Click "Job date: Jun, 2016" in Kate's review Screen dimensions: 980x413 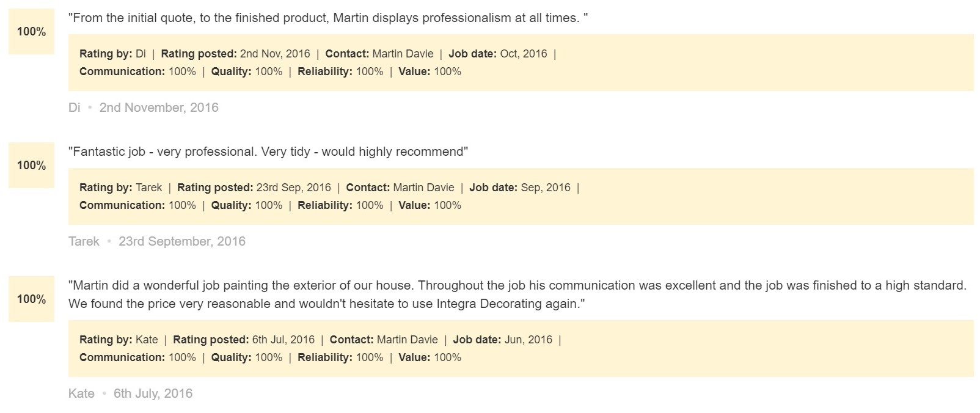click(x=502, y=340)
